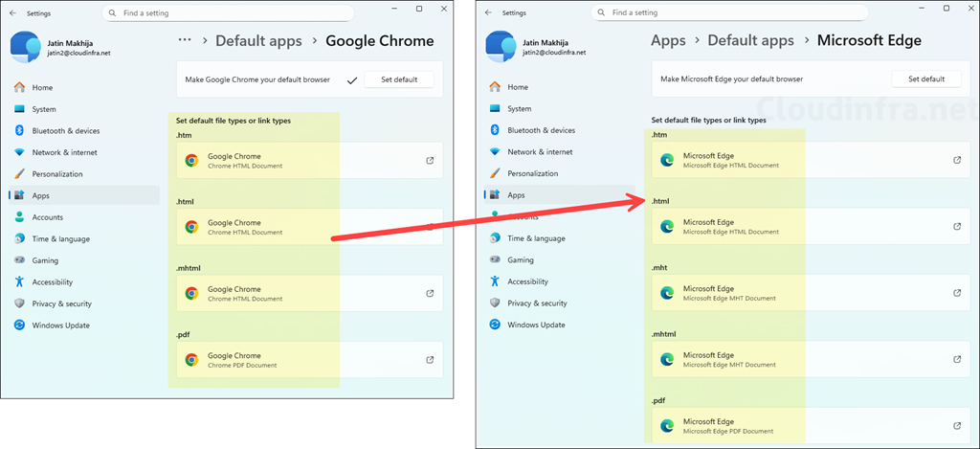Focus Find a setting box in right window

click(731, 12)
